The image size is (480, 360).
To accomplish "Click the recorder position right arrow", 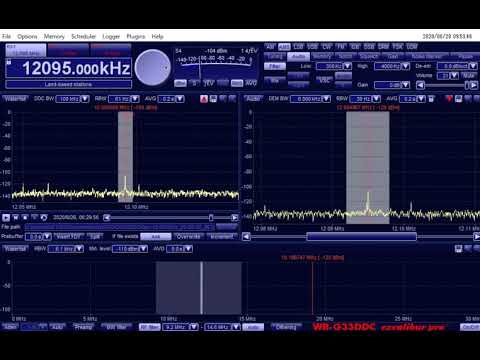I will [x=235, y=218].
